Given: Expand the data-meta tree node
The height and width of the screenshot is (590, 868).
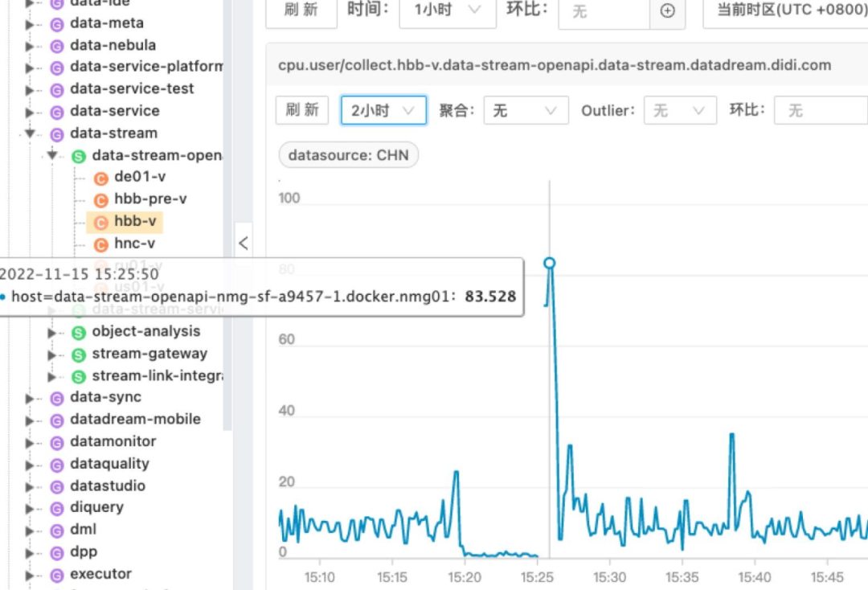Looking at the screenshot, I should tap(30, 24).
